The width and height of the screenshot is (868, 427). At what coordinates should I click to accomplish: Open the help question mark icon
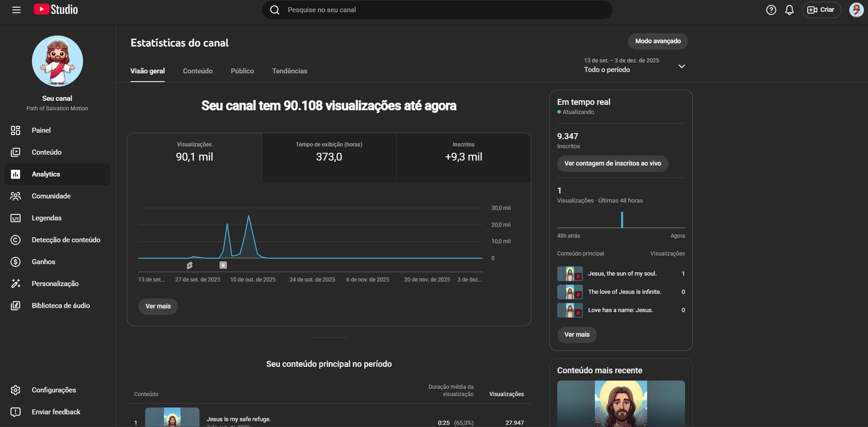pos(771,10)
